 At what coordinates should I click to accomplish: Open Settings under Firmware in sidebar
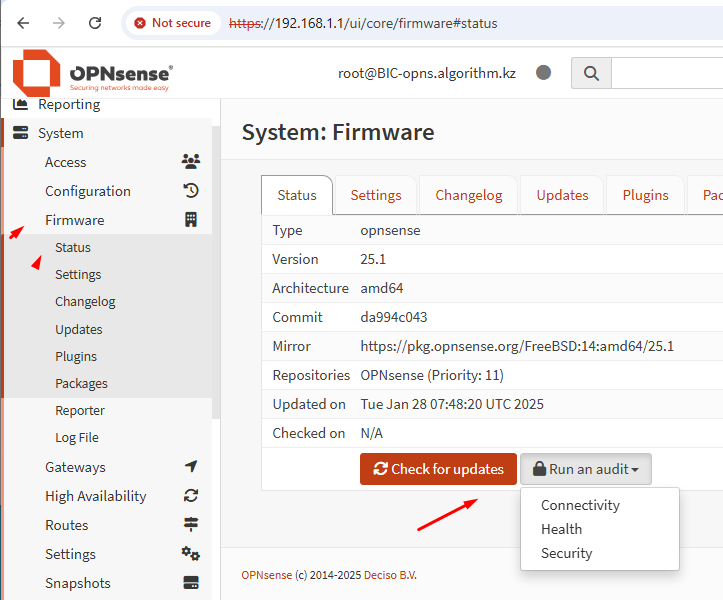78,274
